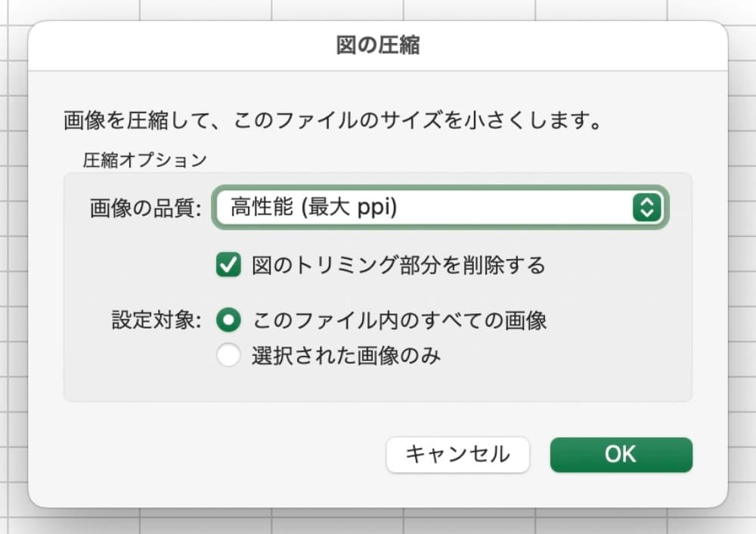
Task: Enable the selected pictures only radio button
Action: pos(228,354)
